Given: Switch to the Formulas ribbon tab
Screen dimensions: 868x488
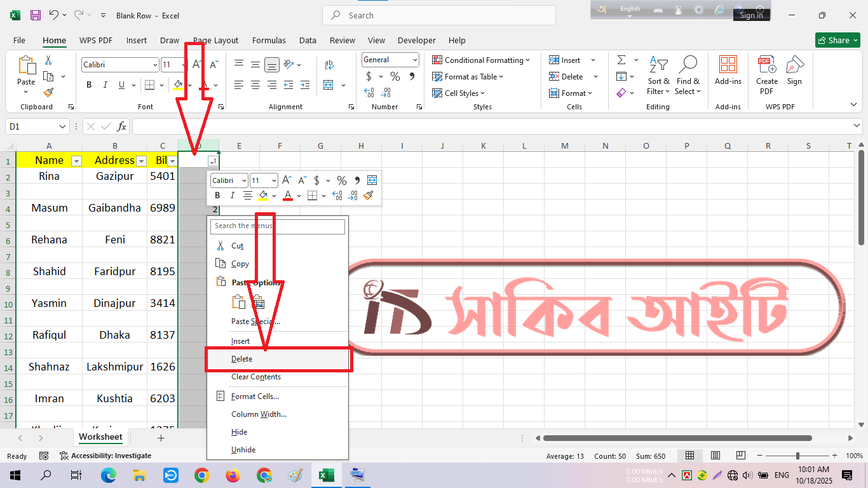Looking at the screenshot, I should (269, 40).
